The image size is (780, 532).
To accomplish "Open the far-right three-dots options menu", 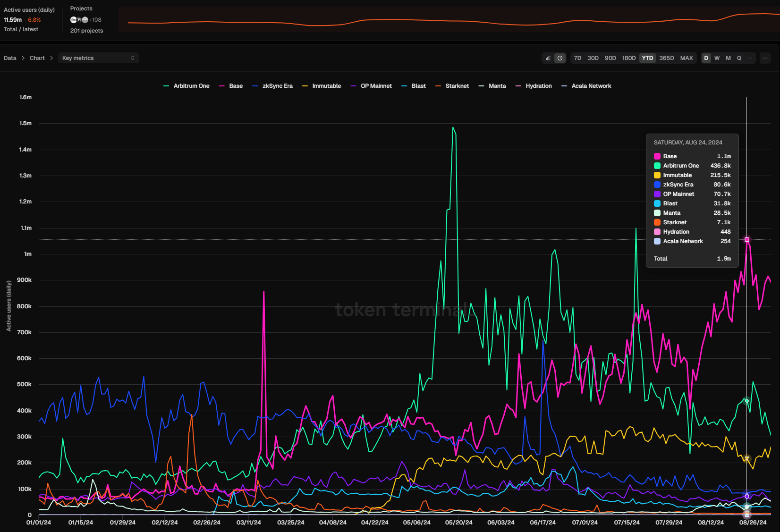I will click(765, 58).
